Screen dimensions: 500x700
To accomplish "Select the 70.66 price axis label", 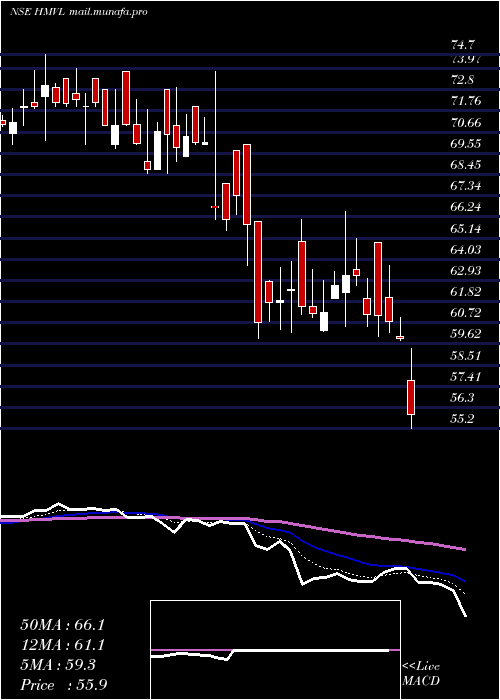I will coord(466,123).
